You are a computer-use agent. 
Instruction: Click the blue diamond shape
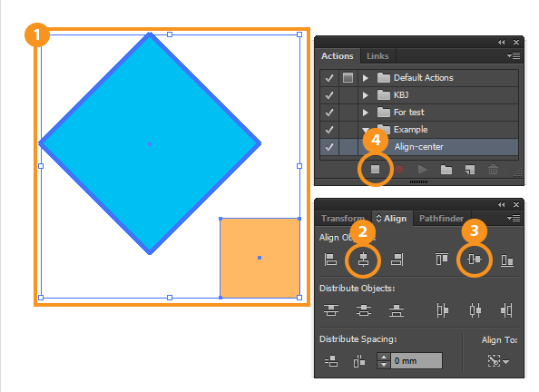(x=150, y=143)
